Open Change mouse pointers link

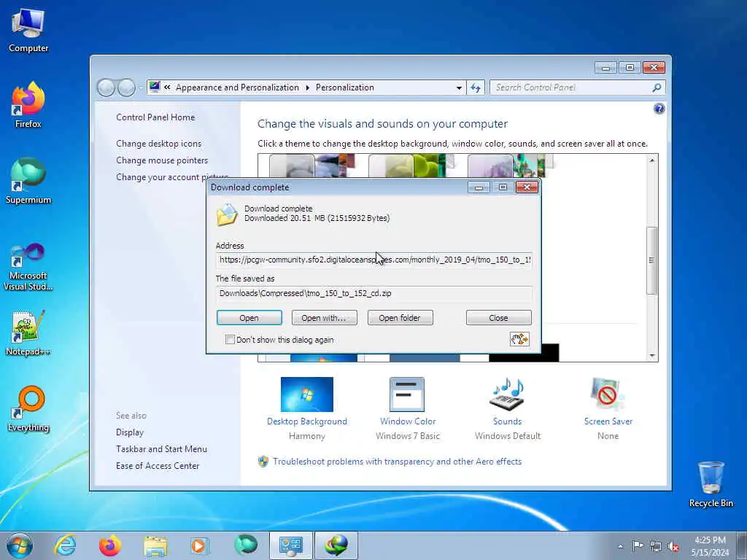[x=162, y=160]
